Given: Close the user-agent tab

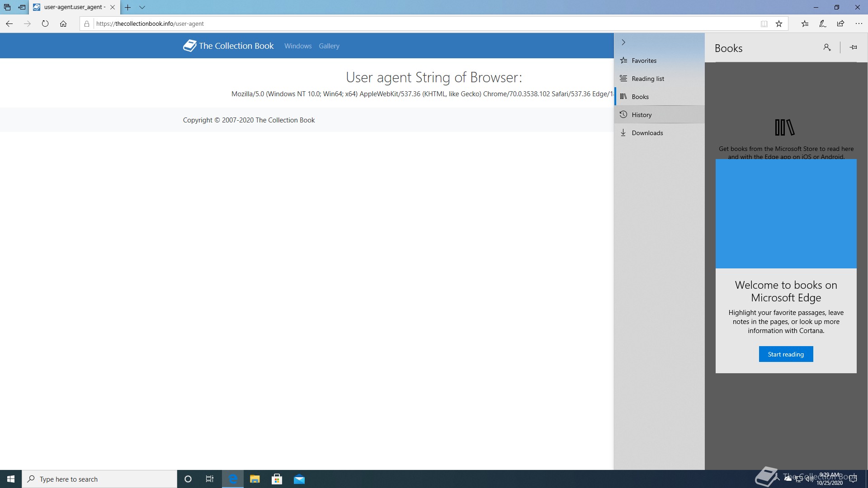Looking at the screenshot, I should pos(113,7).
